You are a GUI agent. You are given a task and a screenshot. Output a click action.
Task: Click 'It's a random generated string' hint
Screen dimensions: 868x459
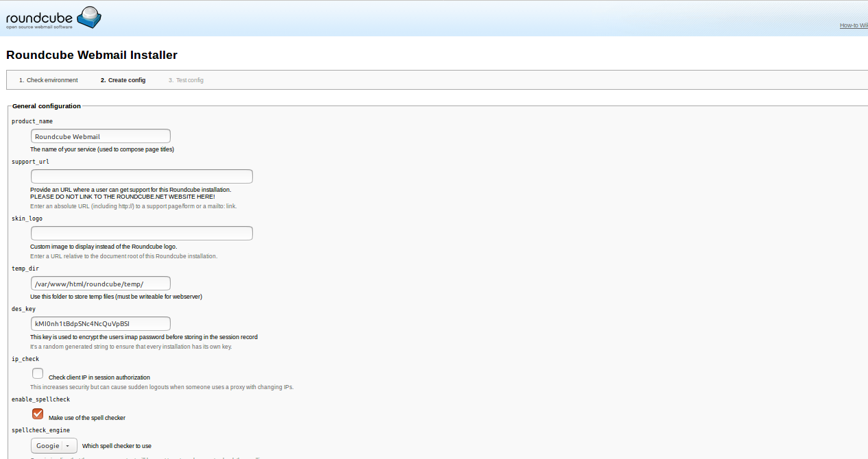click(131, 347)
